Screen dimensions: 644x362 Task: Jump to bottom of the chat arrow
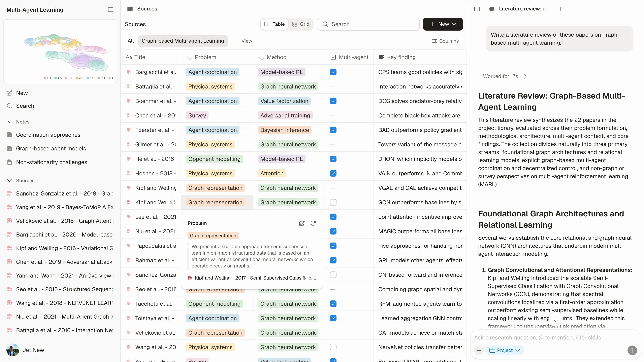[x=555, y=319]
